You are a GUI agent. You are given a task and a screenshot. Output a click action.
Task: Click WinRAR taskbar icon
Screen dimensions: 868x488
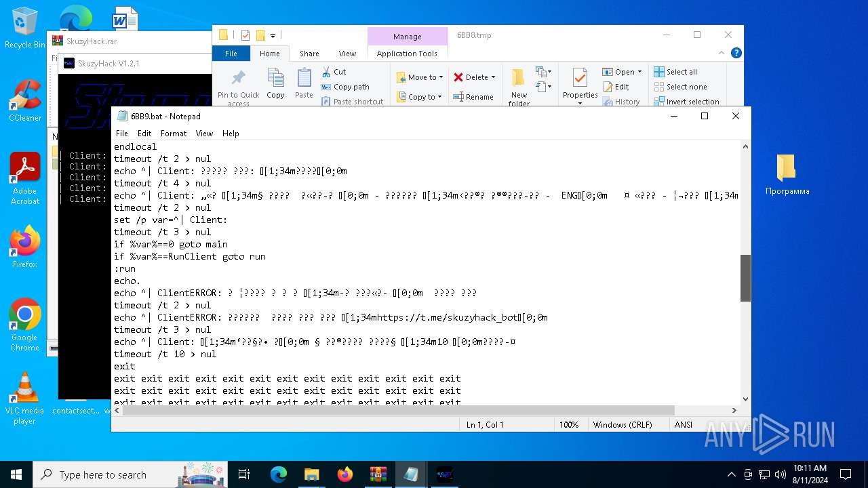coord(378,474)
